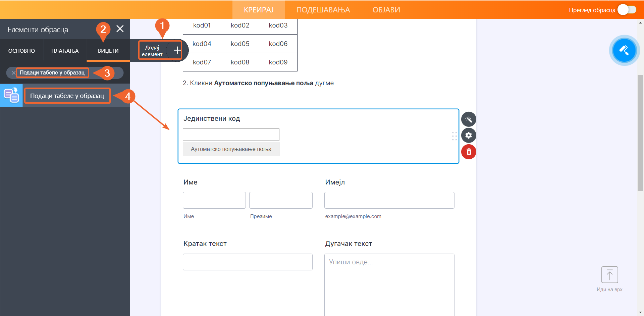The height and width of the screenshot is (316, 644).
Task: Click the kod07 table cell
Action: coord(202,62)
